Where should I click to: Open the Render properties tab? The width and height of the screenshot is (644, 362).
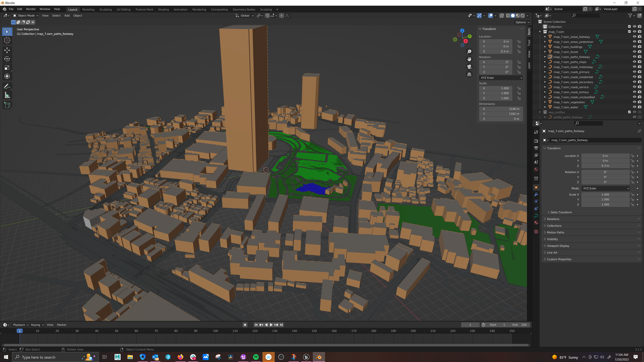click(536, 141)
